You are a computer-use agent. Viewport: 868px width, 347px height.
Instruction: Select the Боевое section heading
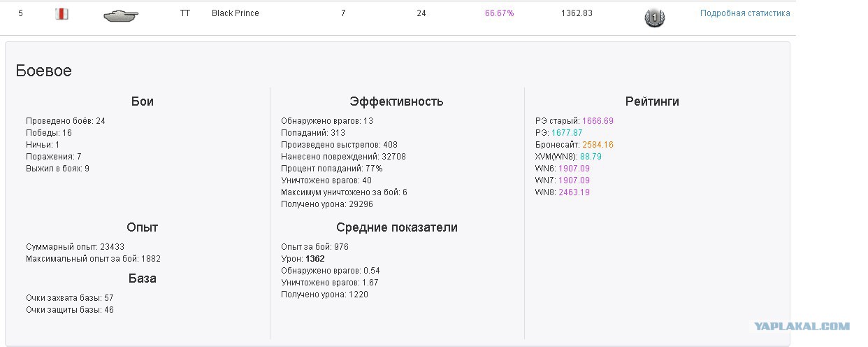[x=43, y=71]
